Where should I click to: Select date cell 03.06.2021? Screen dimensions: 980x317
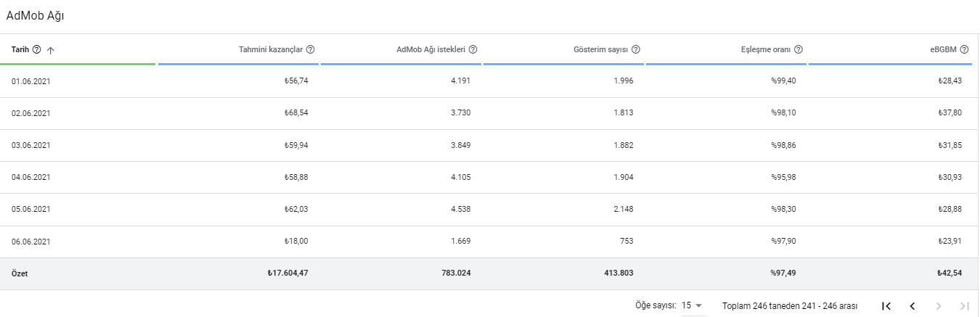(30, 145)
